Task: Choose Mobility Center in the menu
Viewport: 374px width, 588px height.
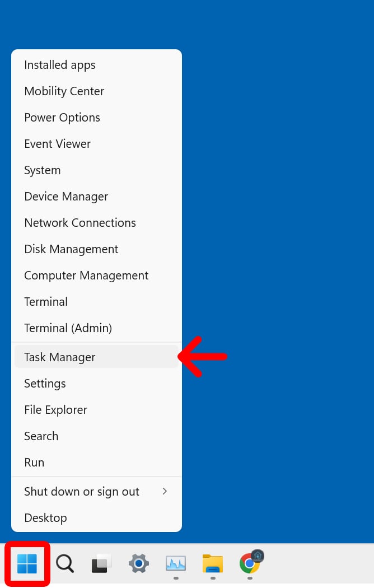Action: point(64,91)
